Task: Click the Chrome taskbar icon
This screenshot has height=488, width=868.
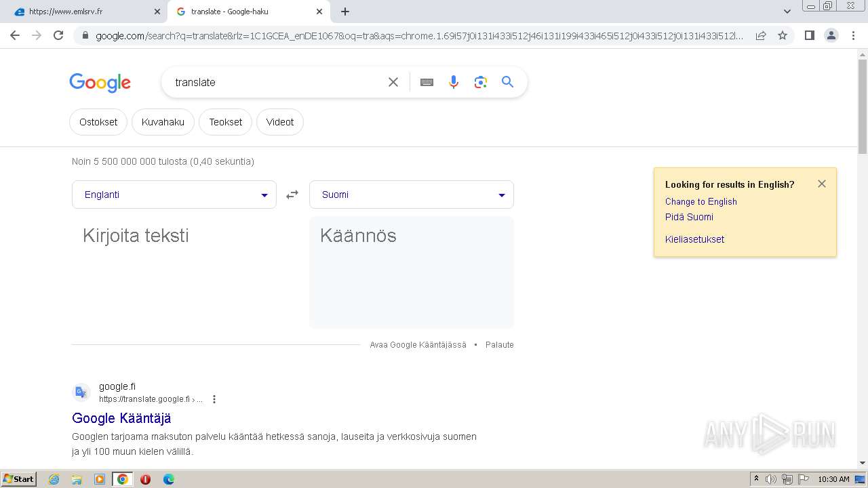Action: point(123,479)
